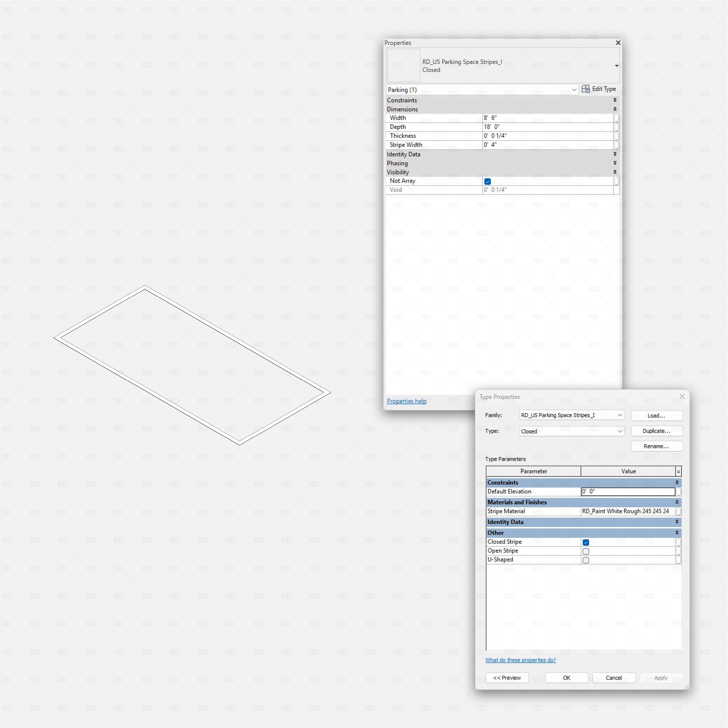This screenshot has width=728, height=728.
Task: Open the Parking (1) filter dropdown
Action: pyautogui.click(x=482, y=90)
